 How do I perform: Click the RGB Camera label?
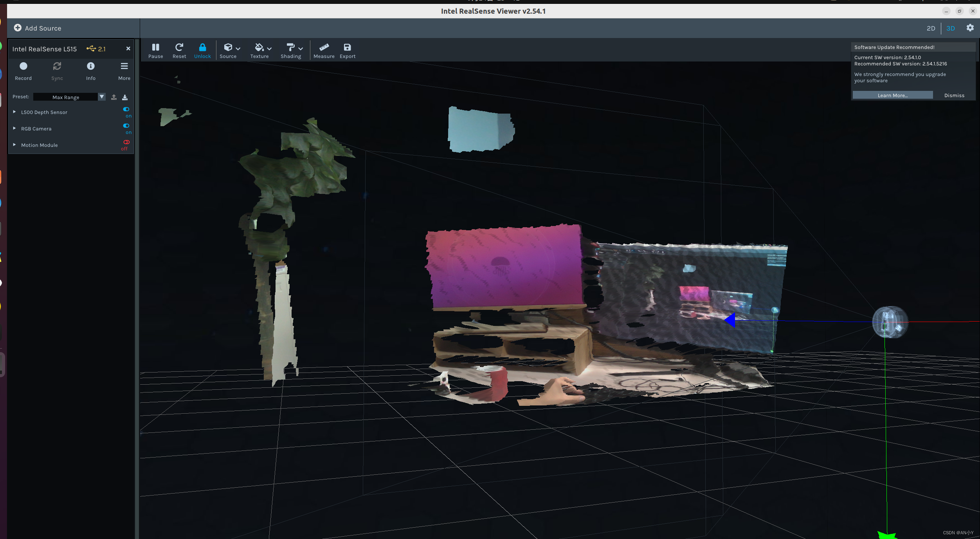(36, 128)
